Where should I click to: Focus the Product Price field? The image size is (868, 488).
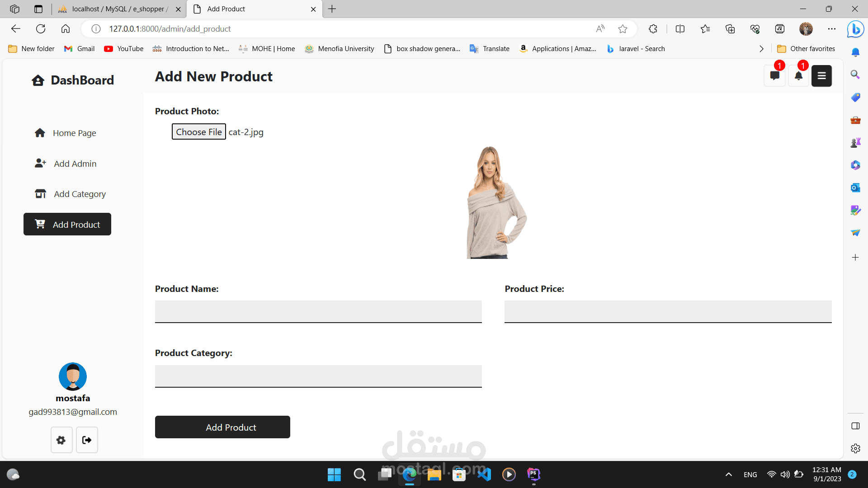pyautogui.click(x=668, y=311)
